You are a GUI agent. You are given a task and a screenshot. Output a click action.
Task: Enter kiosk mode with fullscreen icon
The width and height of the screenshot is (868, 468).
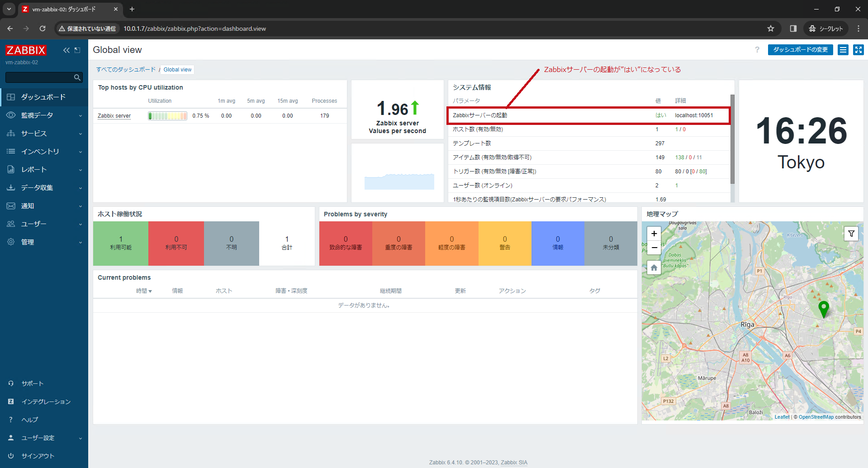[858, 50]
